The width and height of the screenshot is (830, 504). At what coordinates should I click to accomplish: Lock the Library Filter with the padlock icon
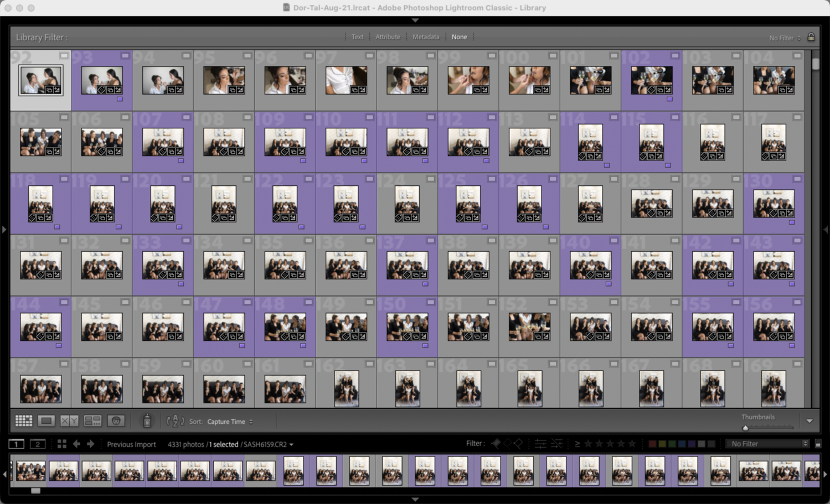pos(811,37)
